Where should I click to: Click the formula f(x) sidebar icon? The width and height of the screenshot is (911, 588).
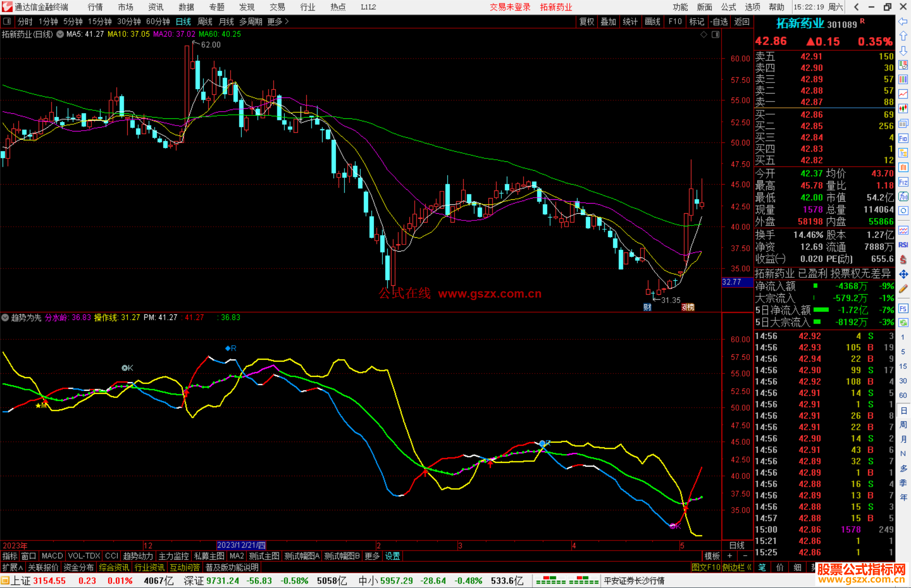903,196
